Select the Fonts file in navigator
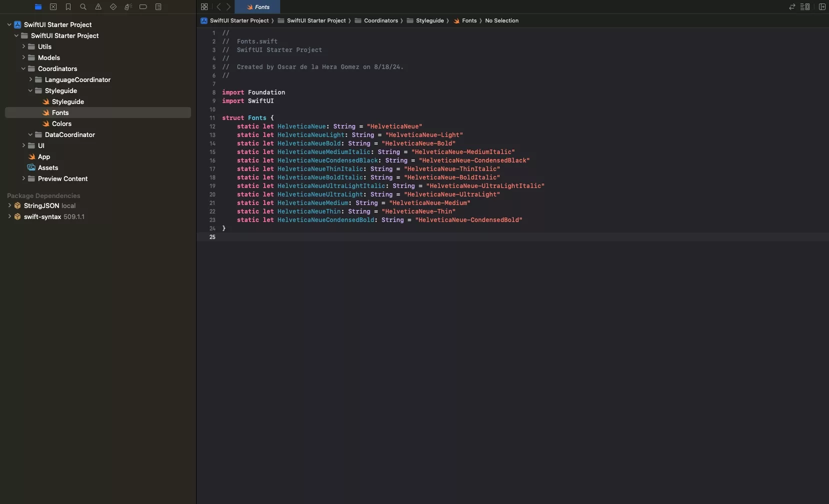The image size is (829, 504). (98, 112)
